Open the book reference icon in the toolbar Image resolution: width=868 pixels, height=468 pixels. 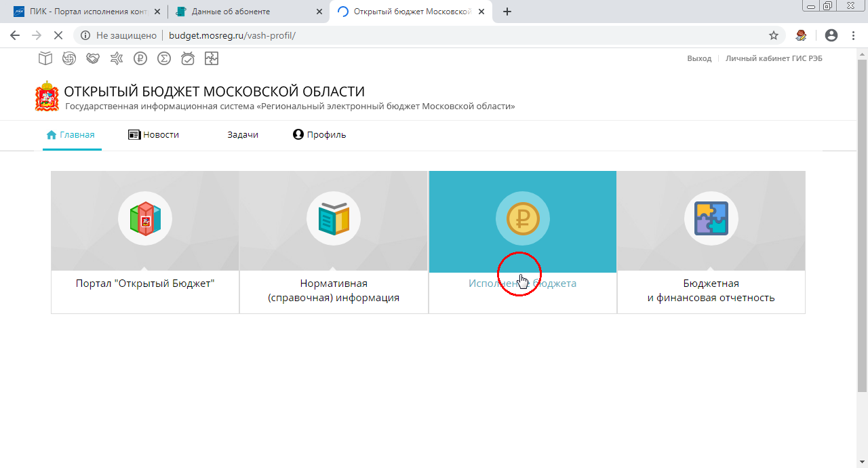45,58
